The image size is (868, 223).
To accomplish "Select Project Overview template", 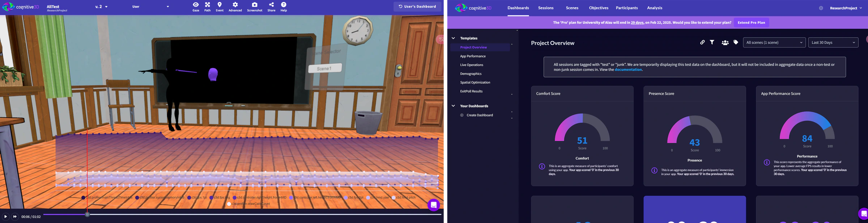I will pyautogui.click(x=480, y=47).
